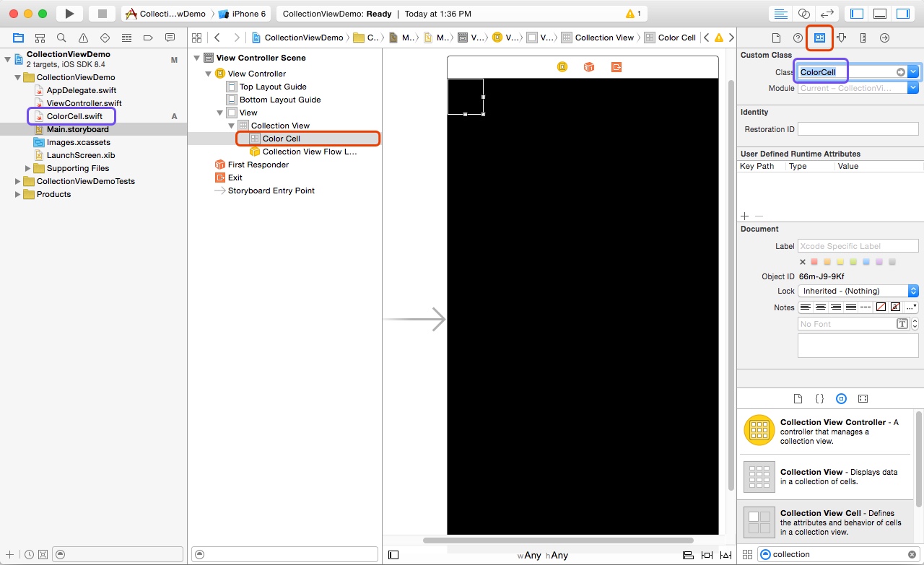This screenshot has width=924, height=565.
Task: Open the Pin constraints menu
Action: [x=706, y=555]
